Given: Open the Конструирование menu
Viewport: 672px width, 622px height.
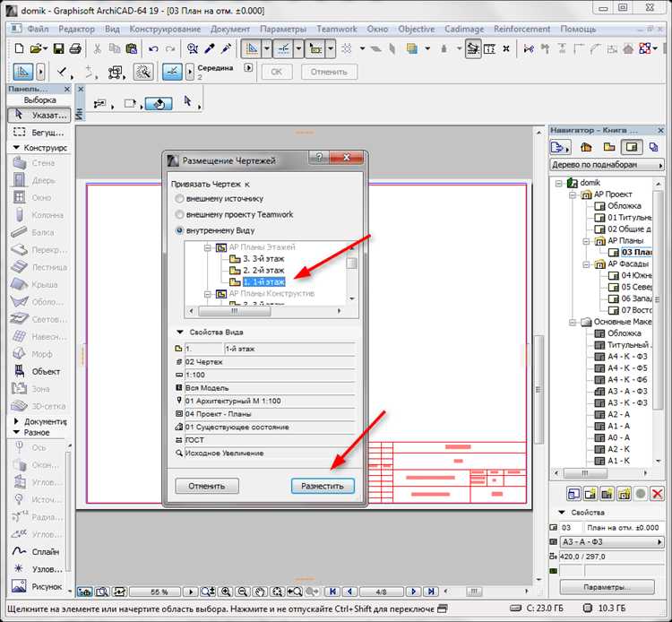Looking at the screenshot, I should (x=165, y=30).
